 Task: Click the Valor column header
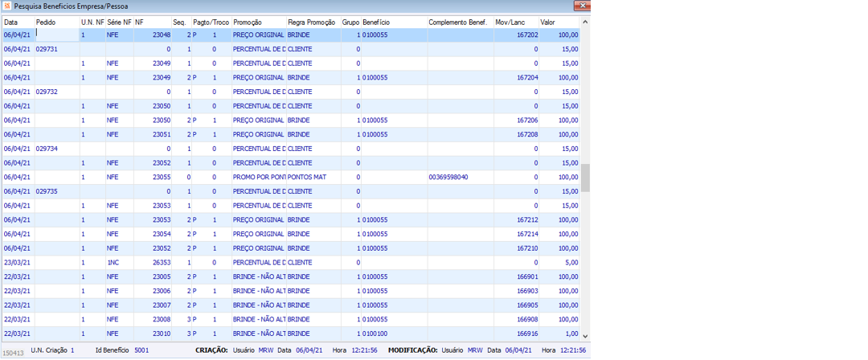coord(559,22)
